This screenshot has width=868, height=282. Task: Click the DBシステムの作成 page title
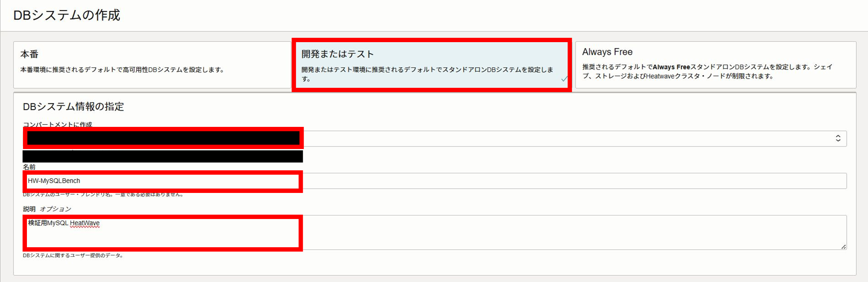click(x=67, y=15)
